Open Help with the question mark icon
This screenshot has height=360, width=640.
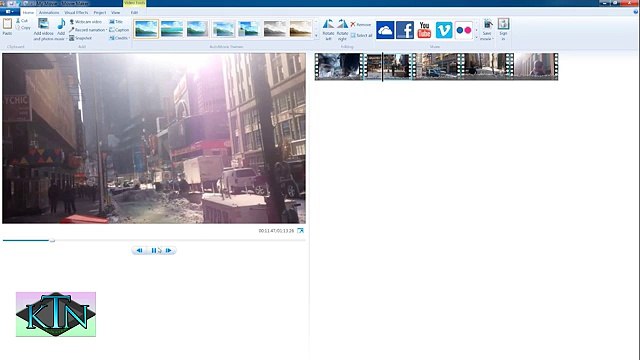pyautogui.click(x=636, y=12)
